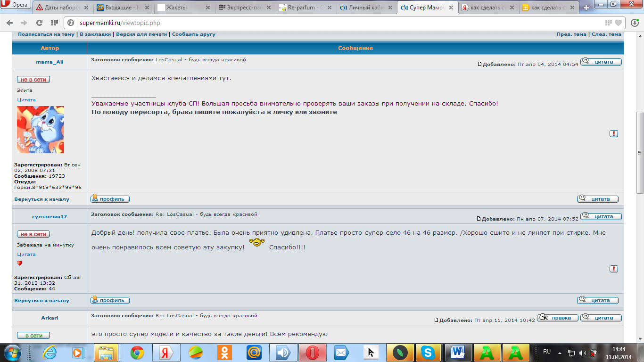Click 'Цитата' link below 'Забежала на минутку'
This screenshot has height=362, width=644.
pos(26,255)
